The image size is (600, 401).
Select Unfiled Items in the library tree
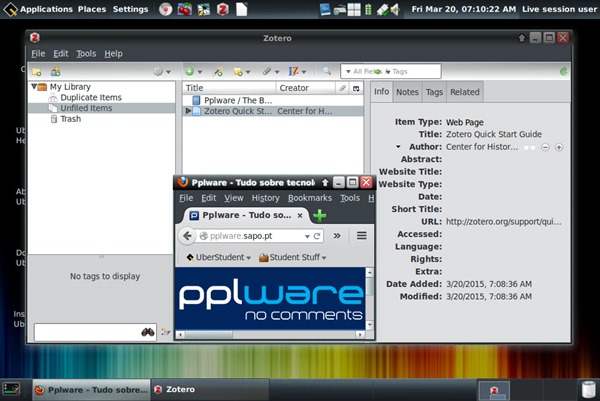(86, 108)
